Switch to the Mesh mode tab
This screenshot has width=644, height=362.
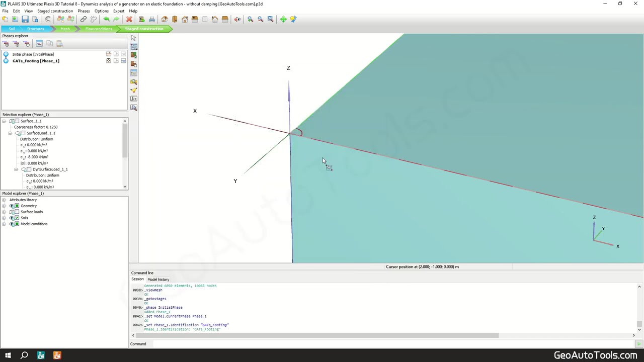click(x=65, y=29)
